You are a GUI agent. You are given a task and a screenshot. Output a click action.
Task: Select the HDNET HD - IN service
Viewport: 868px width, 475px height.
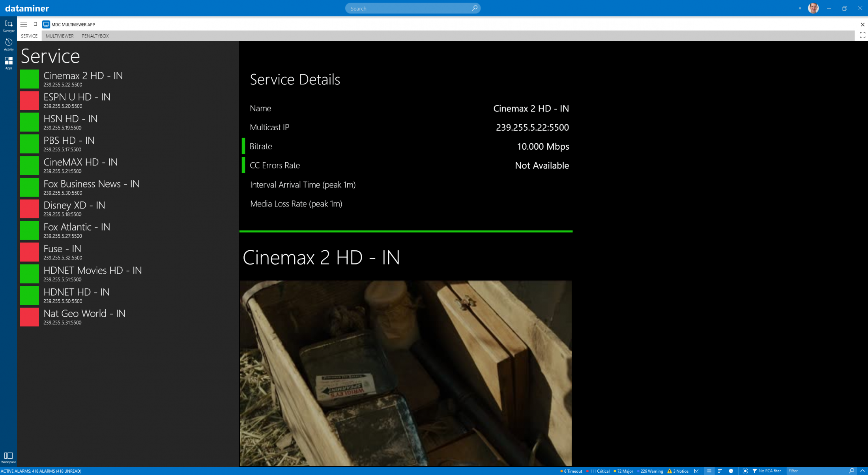128,296
